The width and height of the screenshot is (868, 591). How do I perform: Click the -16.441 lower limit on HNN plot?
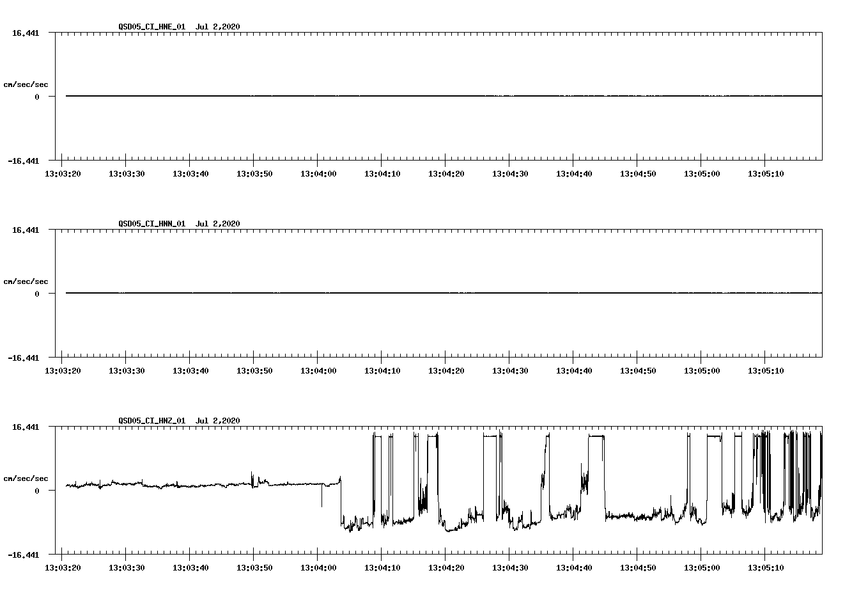(24, 358)
